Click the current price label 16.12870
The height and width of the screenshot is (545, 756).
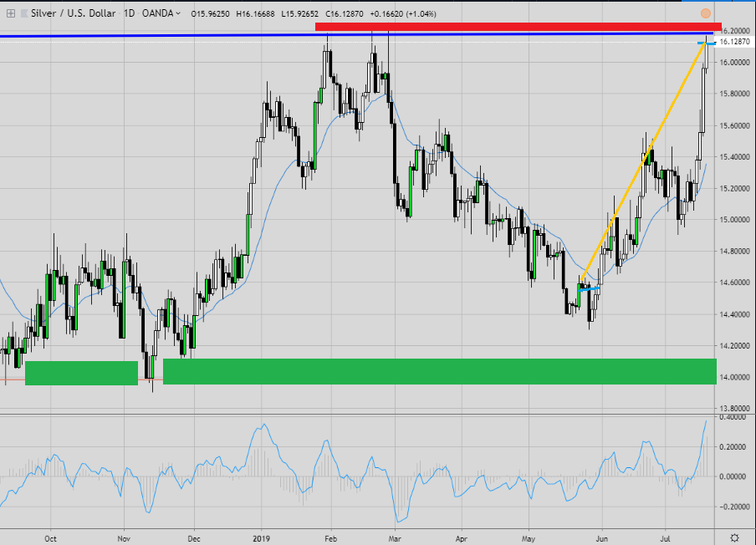click(x=734, y=42)
